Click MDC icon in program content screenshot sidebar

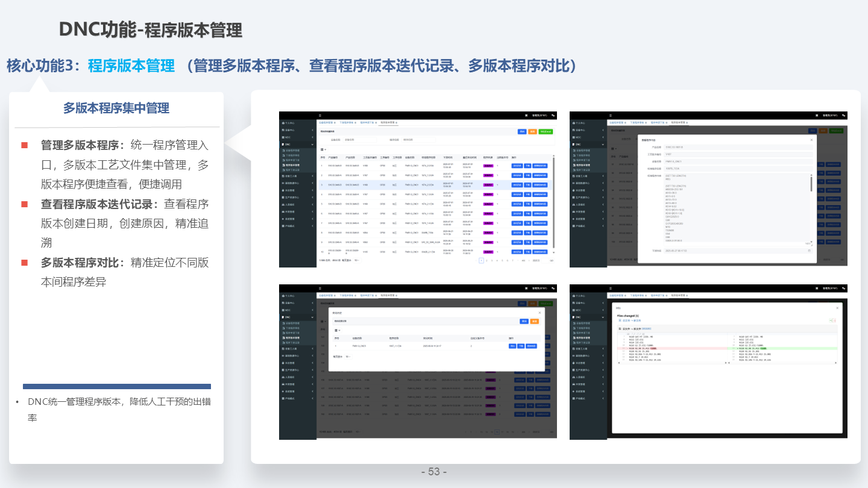(x=574, y=137)
